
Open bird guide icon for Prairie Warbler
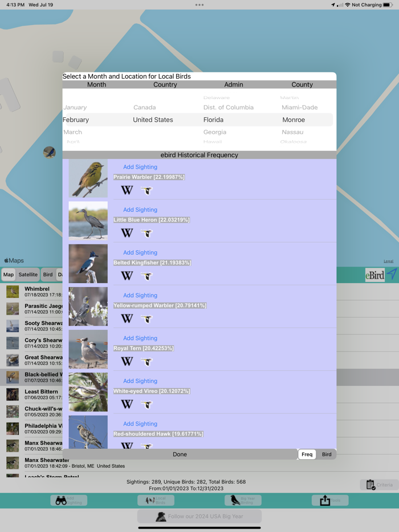(147, 190)
